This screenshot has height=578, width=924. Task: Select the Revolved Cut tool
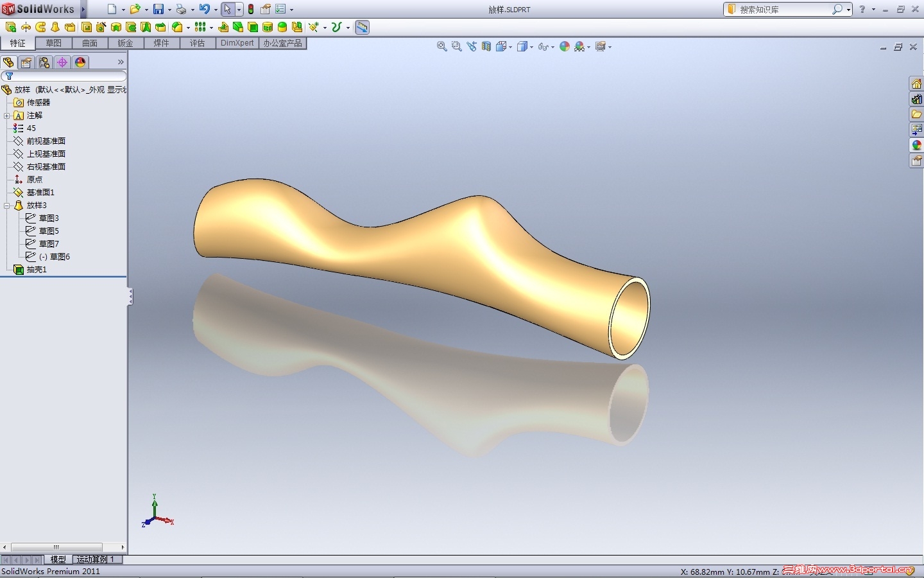click(116, 27)
